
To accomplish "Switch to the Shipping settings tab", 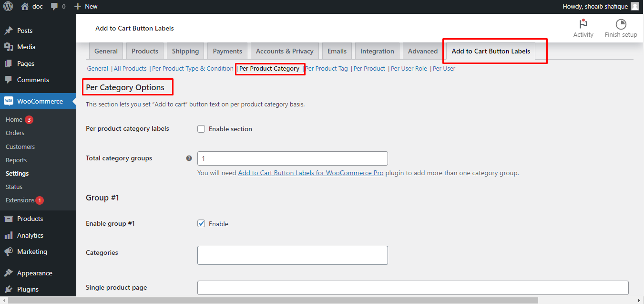I will tap(185, 51).
